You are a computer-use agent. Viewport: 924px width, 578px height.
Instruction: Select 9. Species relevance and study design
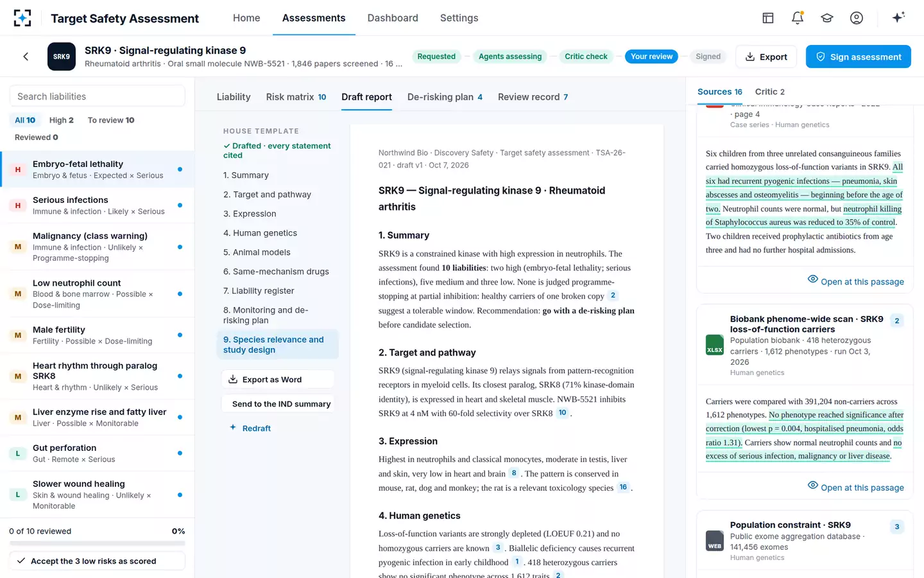[x=277, y=344]
